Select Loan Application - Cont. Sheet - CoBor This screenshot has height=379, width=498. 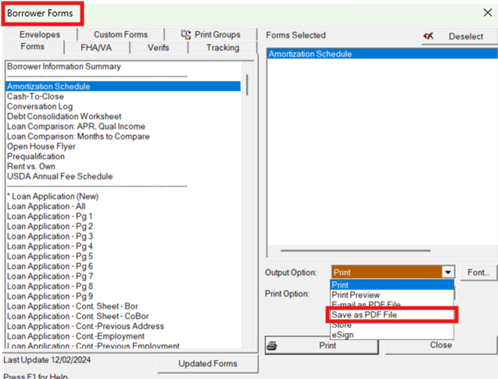coord(123,316)
